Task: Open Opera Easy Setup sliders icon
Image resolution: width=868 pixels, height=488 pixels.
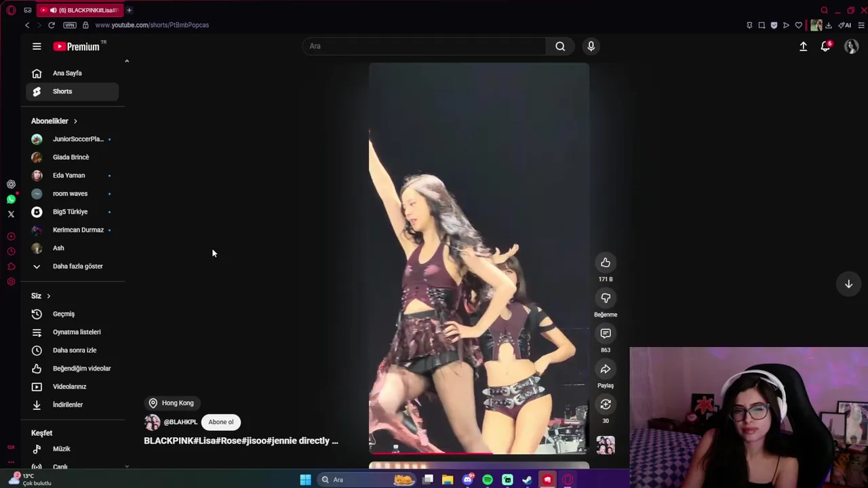Action: click(x=862, y=25)
